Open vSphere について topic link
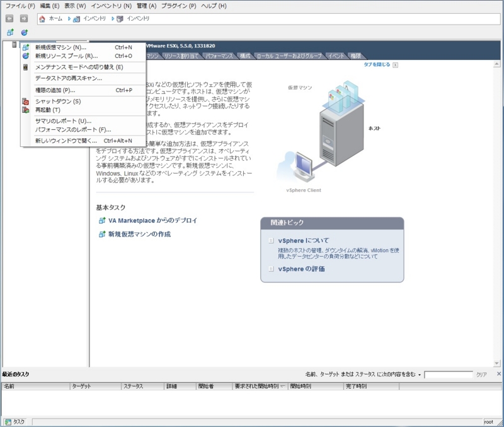Screen dimensions: 504x427 pos(304,241)
